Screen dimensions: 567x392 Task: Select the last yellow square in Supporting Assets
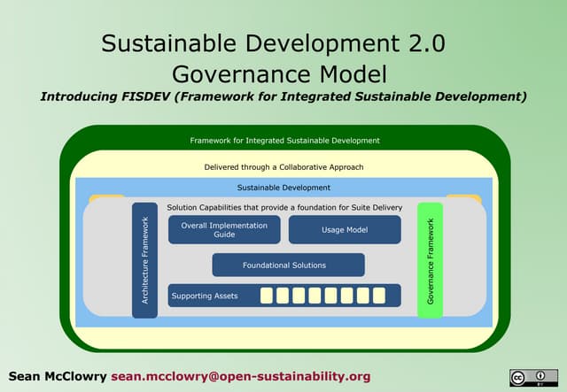(379, 296)
